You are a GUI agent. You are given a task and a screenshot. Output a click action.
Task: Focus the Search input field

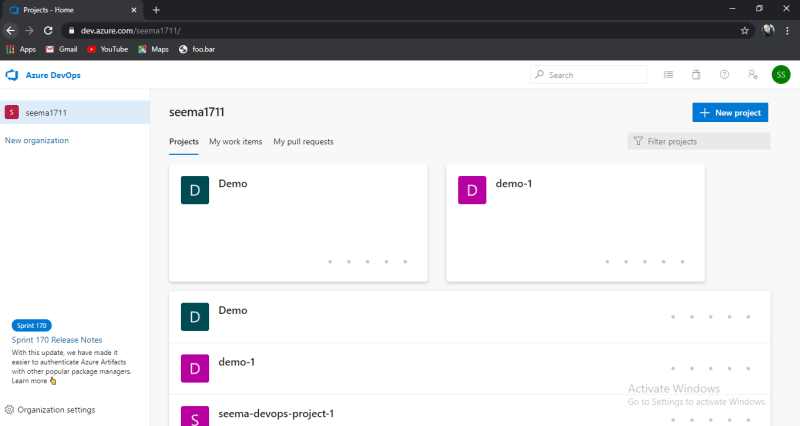tap(588, 74)
